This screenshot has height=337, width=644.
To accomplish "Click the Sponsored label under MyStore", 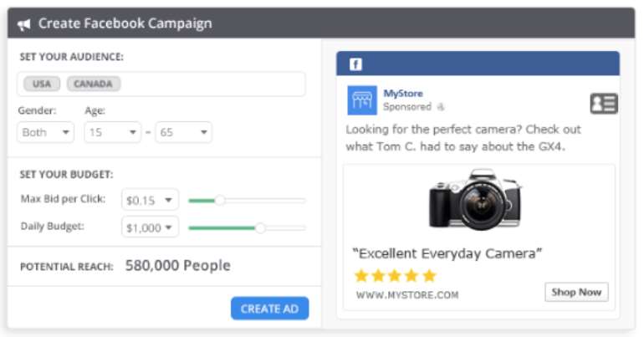I will [407, 107].
